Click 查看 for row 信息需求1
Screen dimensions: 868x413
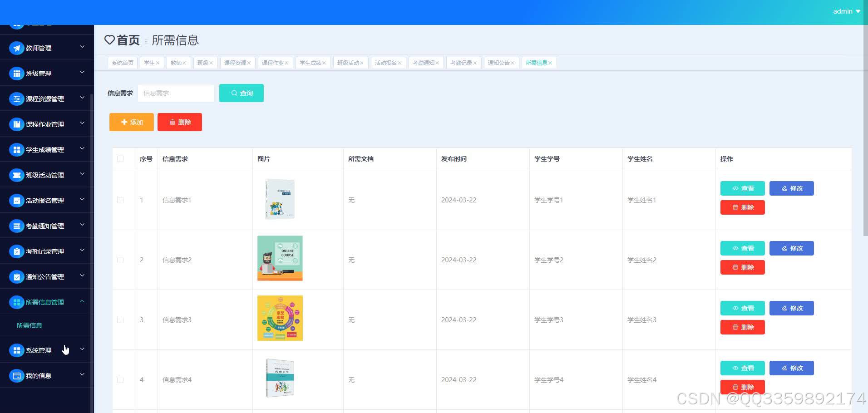pyautogui.click(x=743, y=188)
